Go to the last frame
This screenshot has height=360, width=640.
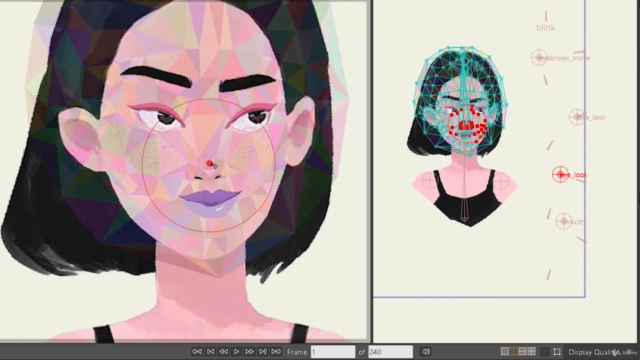pyautogui.click(x=276, y=351)
